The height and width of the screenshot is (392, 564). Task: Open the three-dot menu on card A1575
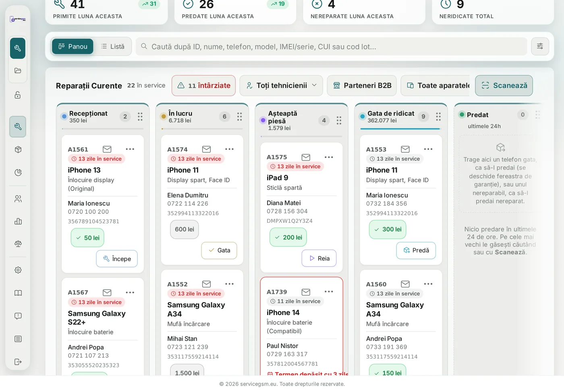tap(329, 157)
